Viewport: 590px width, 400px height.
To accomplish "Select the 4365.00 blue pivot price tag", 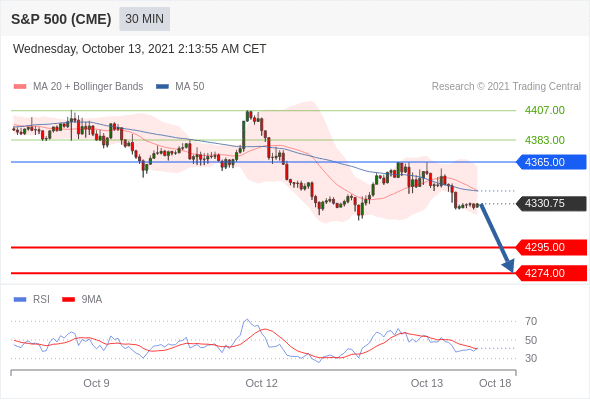I will point(551,162).
